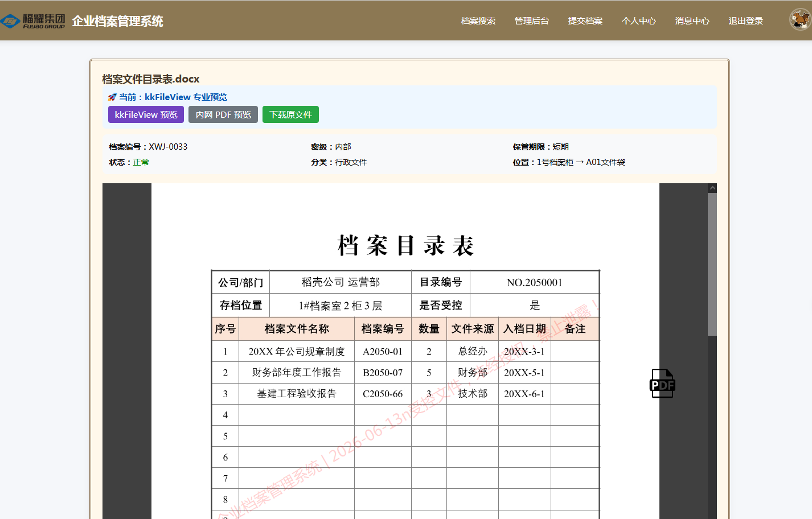Open 档案搜索 in navigation

[478, 21]
